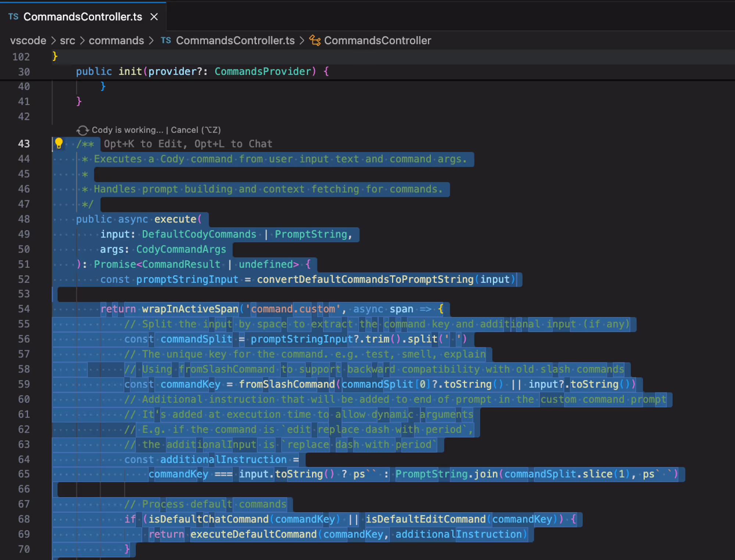The height and width of the screenshot is (560, 735).
Task: Click 'isDefaultEditCommand' on line 68
Action: point(426,519)
